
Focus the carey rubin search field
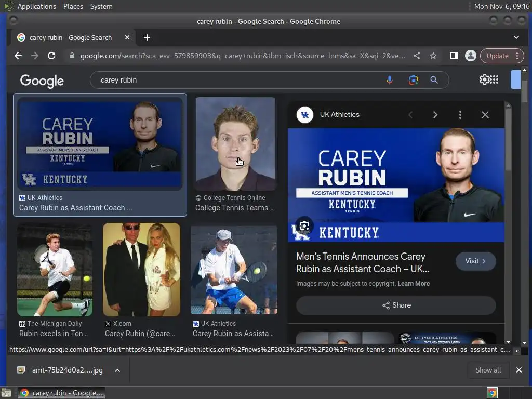[x=237, y=80]
